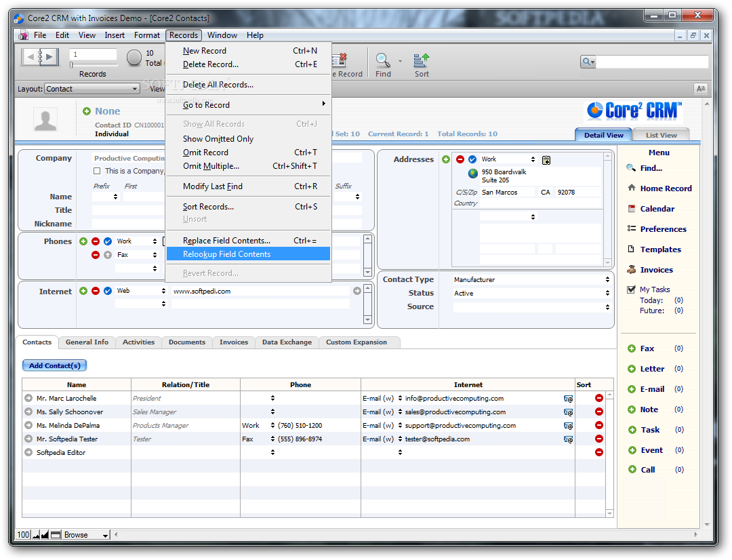Switch to the List View tab
Screen dimensions: 732x560
pos(661,135)
